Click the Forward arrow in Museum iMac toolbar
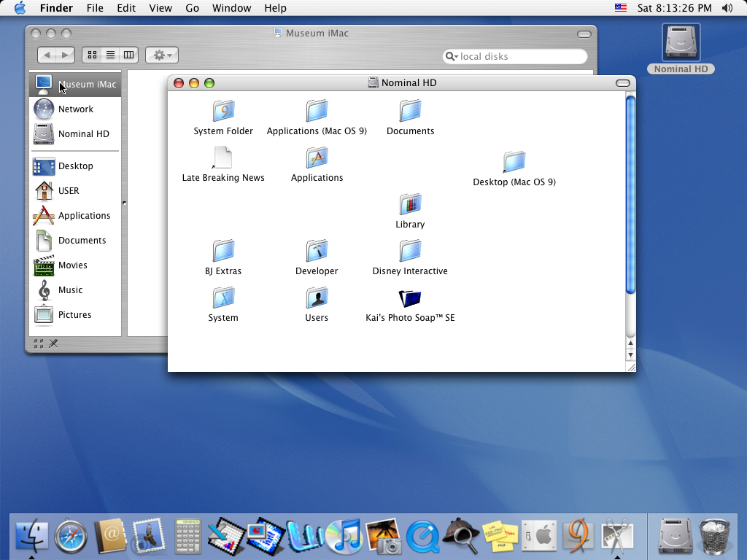This screenshot has height=560, width=747. coord(66,55)
